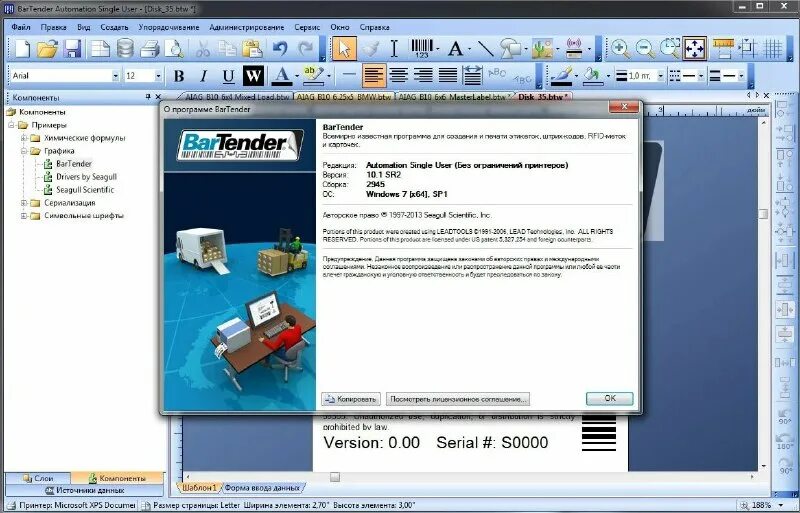
Task: Open the Файл menu
Action: pos(21,27)
